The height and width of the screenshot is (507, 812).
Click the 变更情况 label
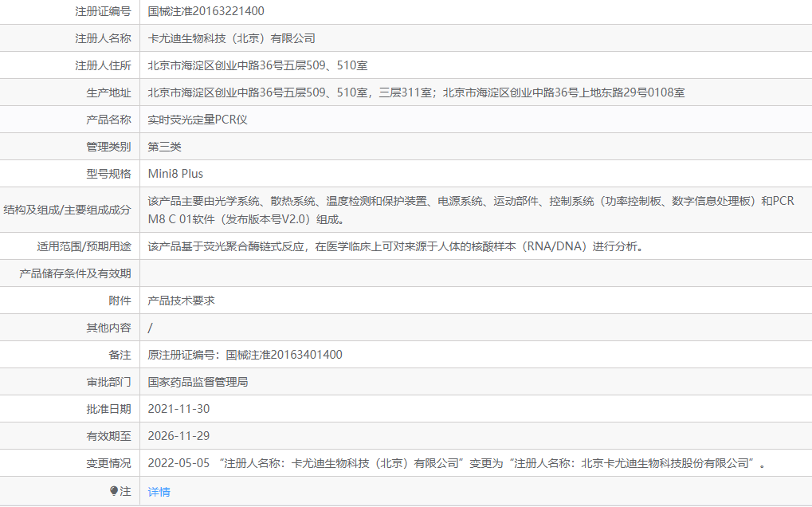tap(108, 463)
